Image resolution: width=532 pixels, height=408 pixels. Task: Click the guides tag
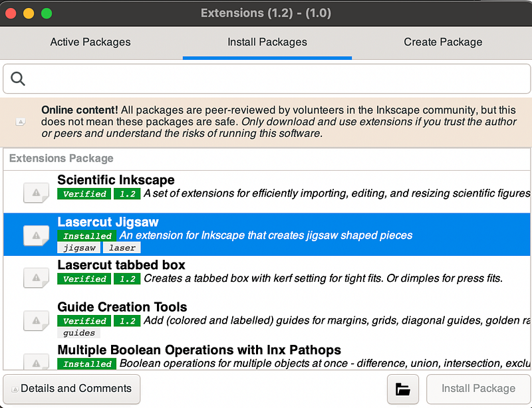click(78, 333)
